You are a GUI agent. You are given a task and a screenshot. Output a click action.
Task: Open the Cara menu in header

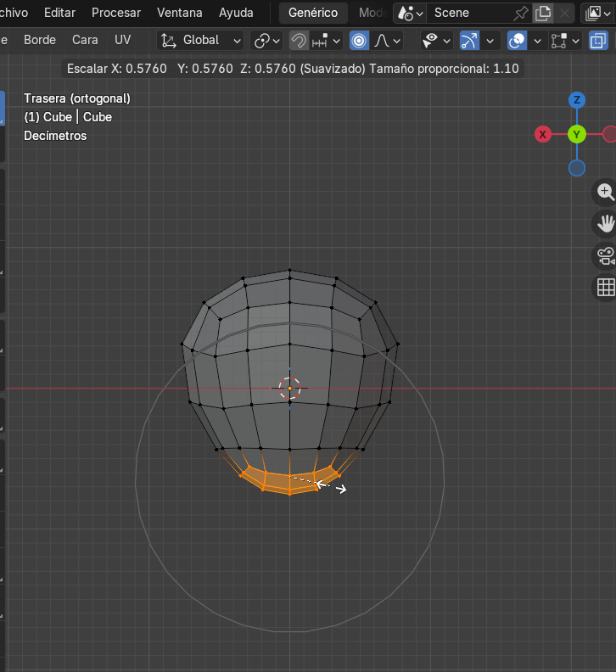point(85,40)
